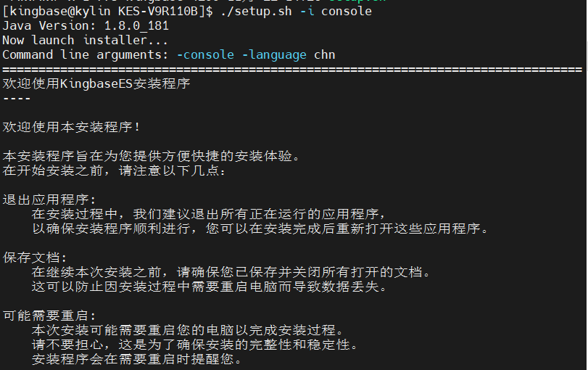Click the line starting 在继续本次安装之前
This screenshot has width=588, height=370.
point(231,272)
